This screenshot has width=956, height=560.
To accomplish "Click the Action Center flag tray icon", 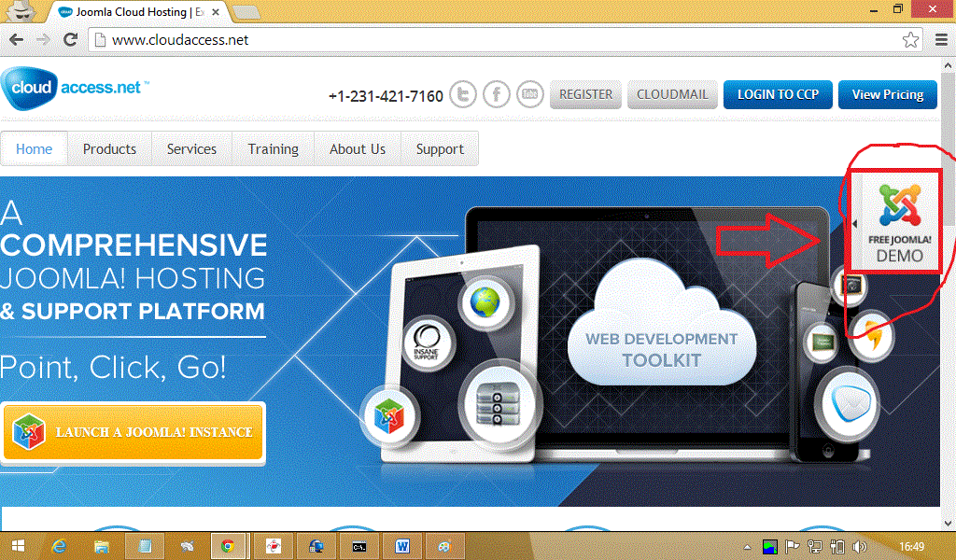I will click(792, 547).
